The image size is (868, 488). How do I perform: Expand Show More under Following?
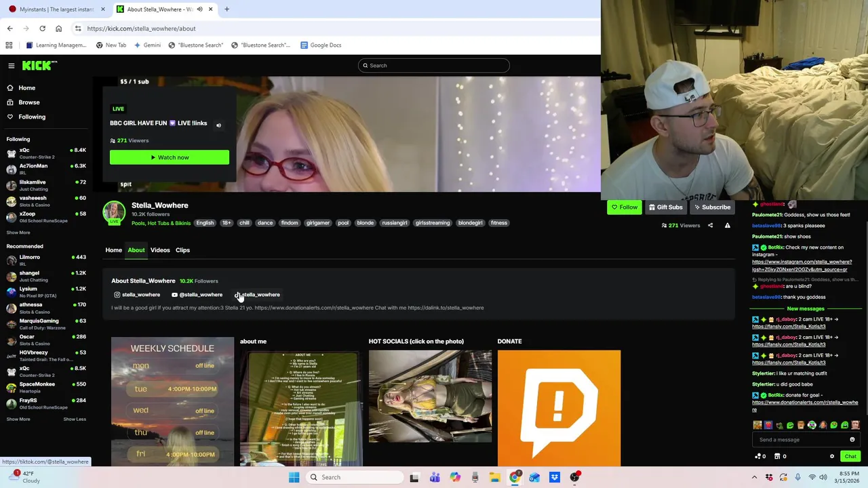[18, 232]
